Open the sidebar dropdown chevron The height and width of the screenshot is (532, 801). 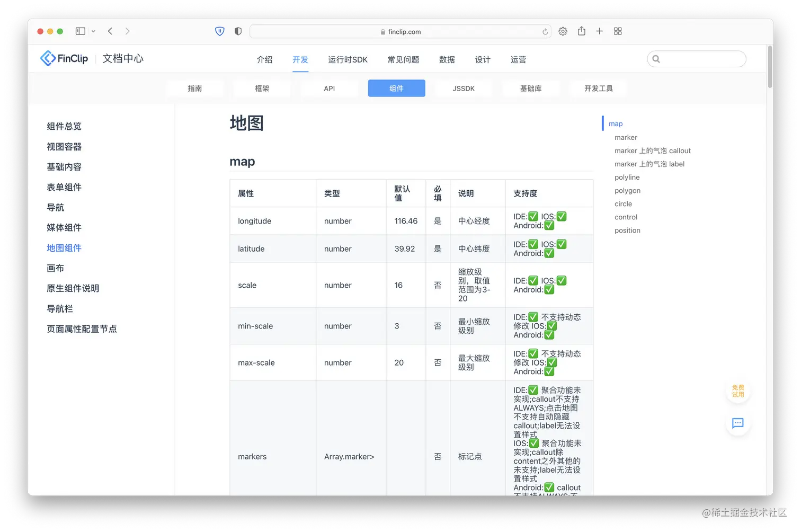(x=94, y=31)
